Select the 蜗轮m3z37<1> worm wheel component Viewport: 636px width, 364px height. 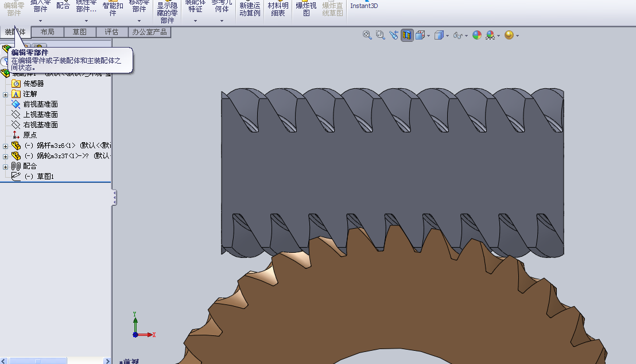(61, 155)
